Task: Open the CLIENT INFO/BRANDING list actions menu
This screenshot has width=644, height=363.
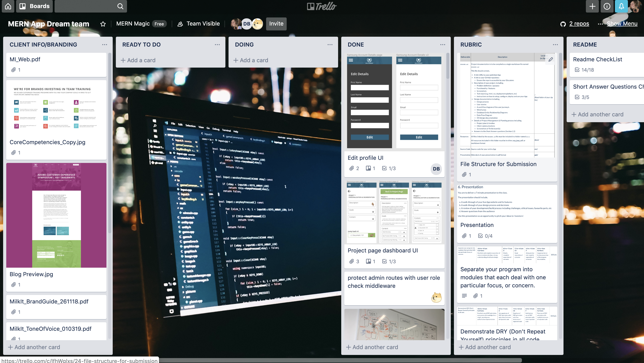Action: click(104, 45)
